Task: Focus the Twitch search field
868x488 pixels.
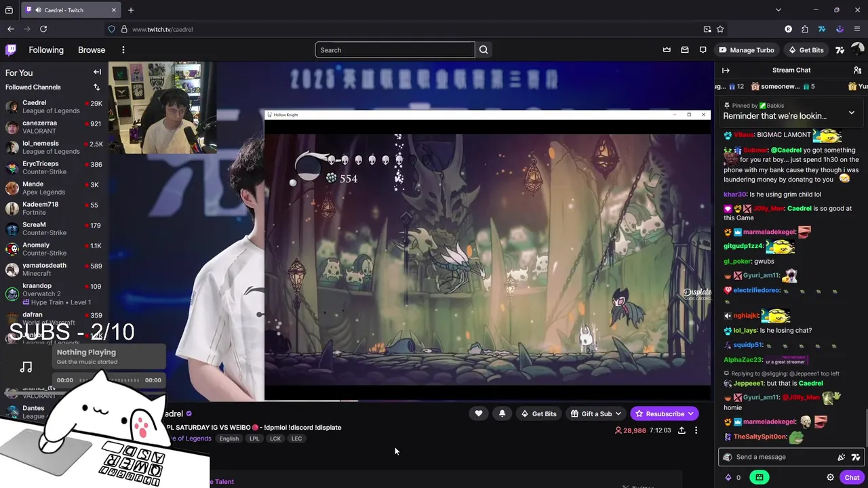Action: pyautogui.click(x=395, y=50)
